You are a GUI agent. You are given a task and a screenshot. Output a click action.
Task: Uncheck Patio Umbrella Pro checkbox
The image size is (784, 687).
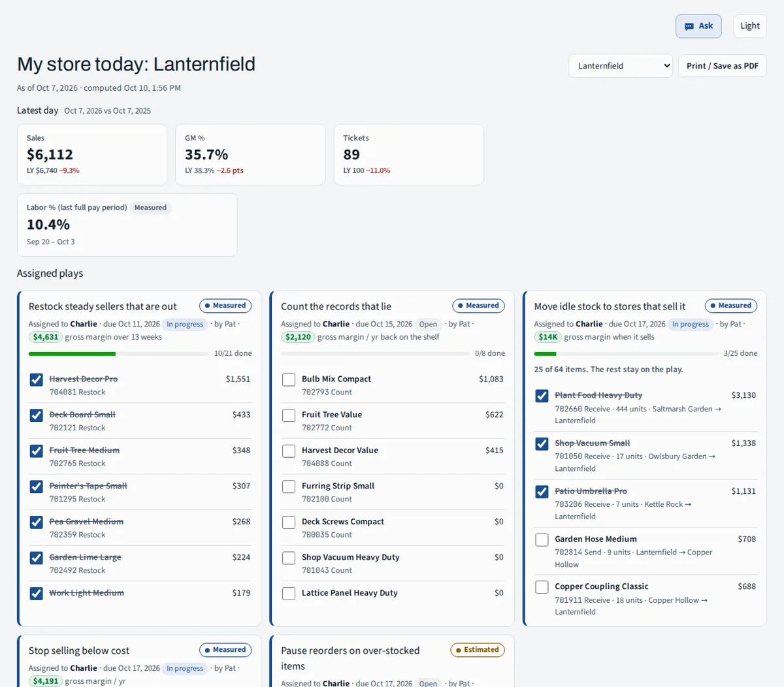point(542,492)
